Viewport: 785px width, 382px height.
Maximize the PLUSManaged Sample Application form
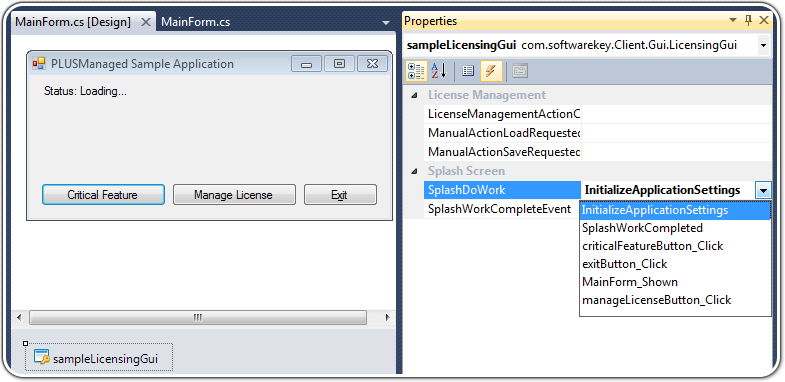pyautogui.click(x=339, y=64)
